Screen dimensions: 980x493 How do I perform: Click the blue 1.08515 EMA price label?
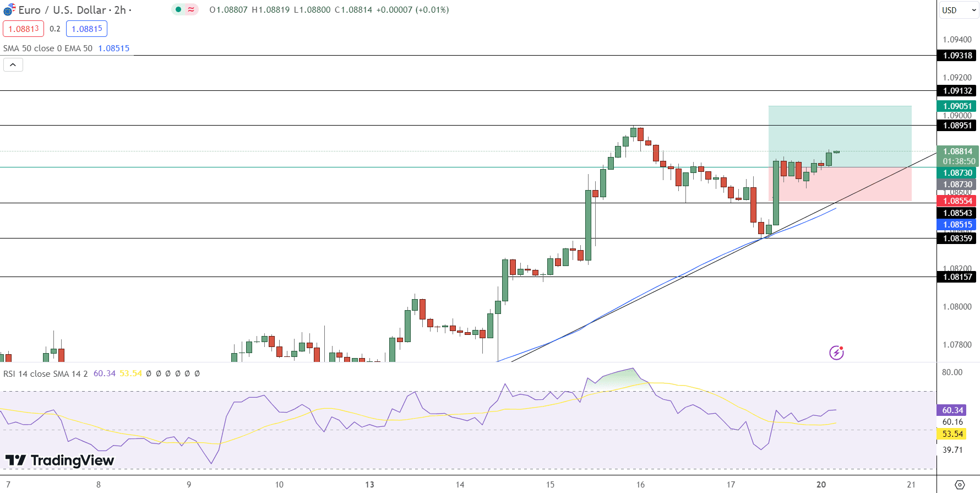click(x=957, y=225)
